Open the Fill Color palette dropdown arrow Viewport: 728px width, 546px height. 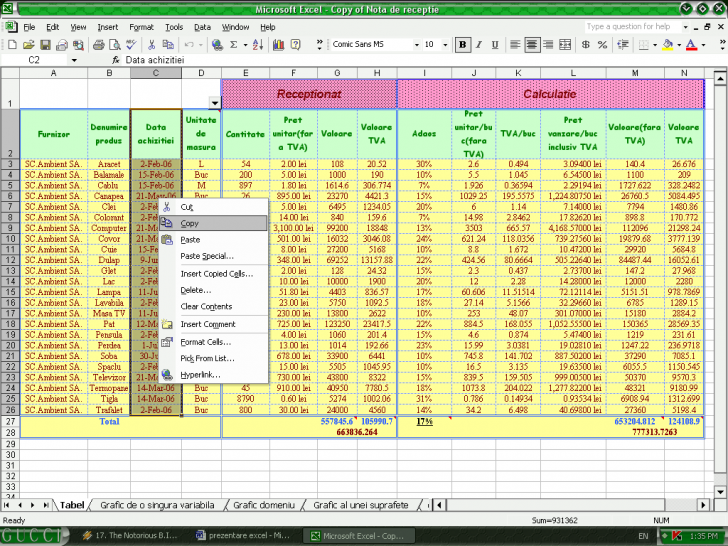[x=679, y=45]
